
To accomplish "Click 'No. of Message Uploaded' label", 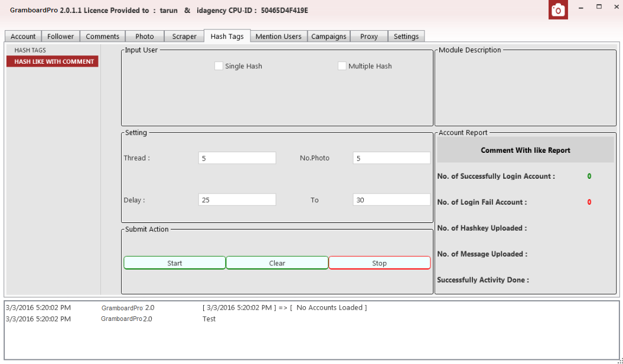I will pos(482,254).
